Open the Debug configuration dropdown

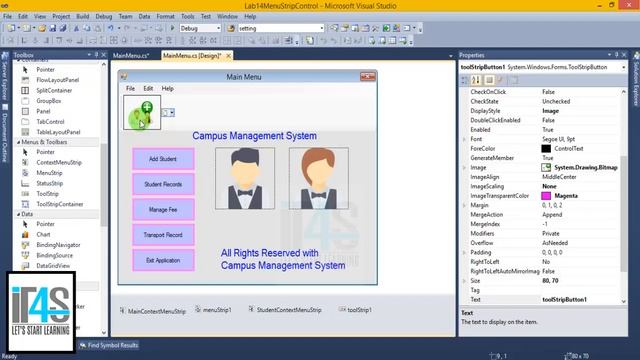tap(218, 28)
